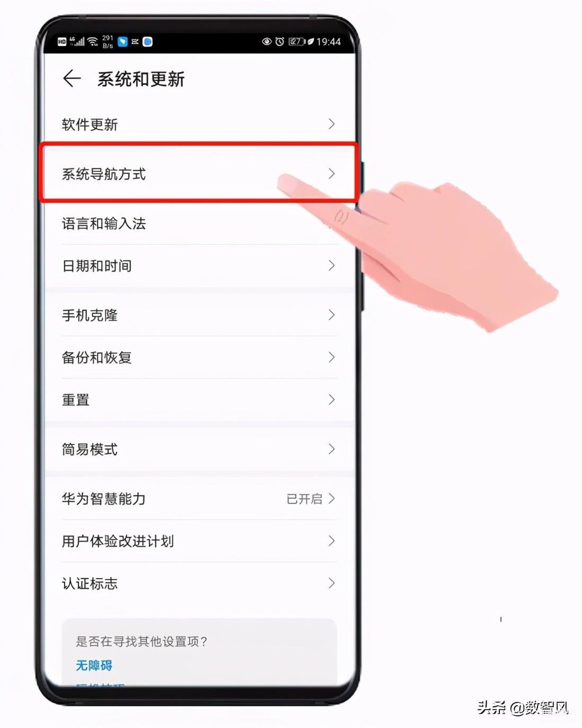This screenshot has height=728, width=582.
Task: Select 手机克隆 menu item
Action: pos(199,315)
